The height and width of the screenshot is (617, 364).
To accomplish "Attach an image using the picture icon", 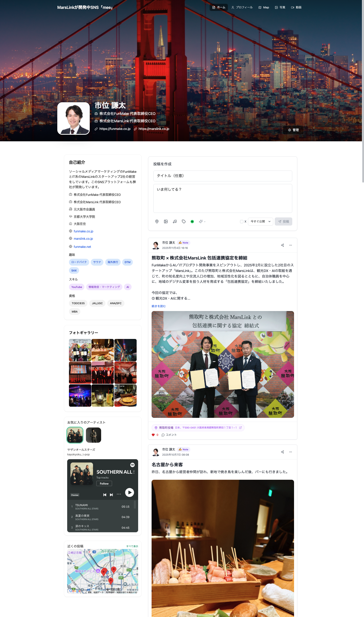I will coord(166,221).
